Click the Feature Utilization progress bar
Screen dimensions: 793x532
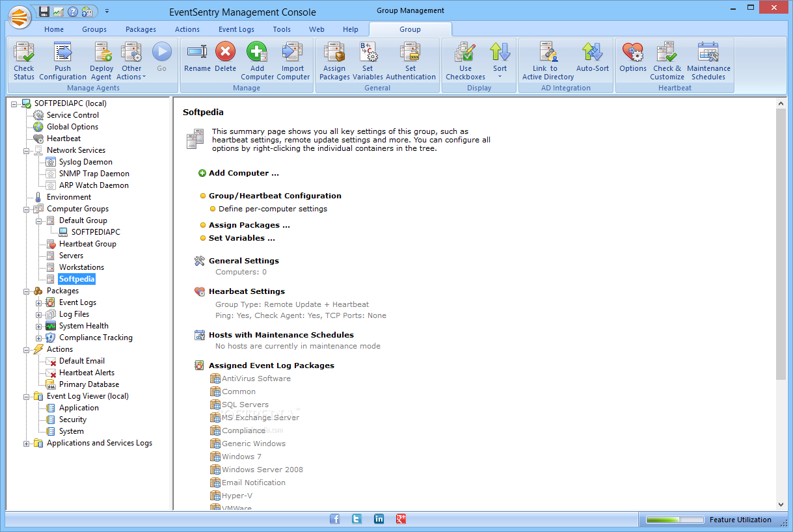coord(675,520)
